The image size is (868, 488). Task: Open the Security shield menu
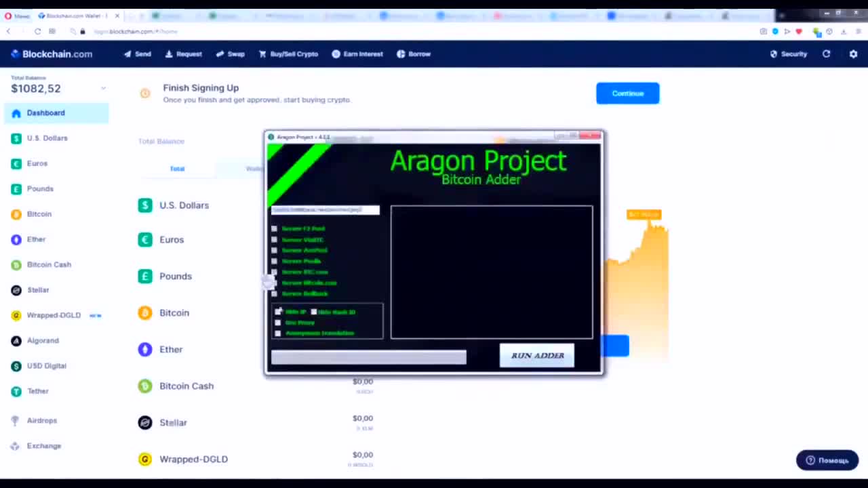[x=789, y=54]
